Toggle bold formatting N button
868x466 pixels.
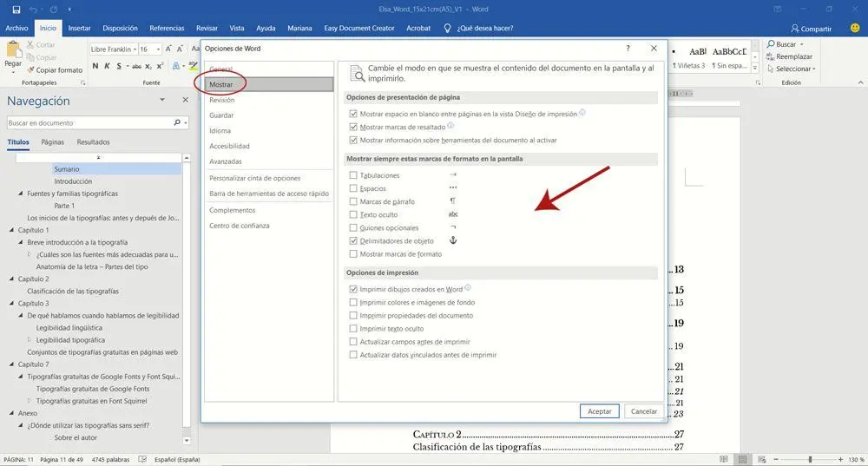point(96,66)
